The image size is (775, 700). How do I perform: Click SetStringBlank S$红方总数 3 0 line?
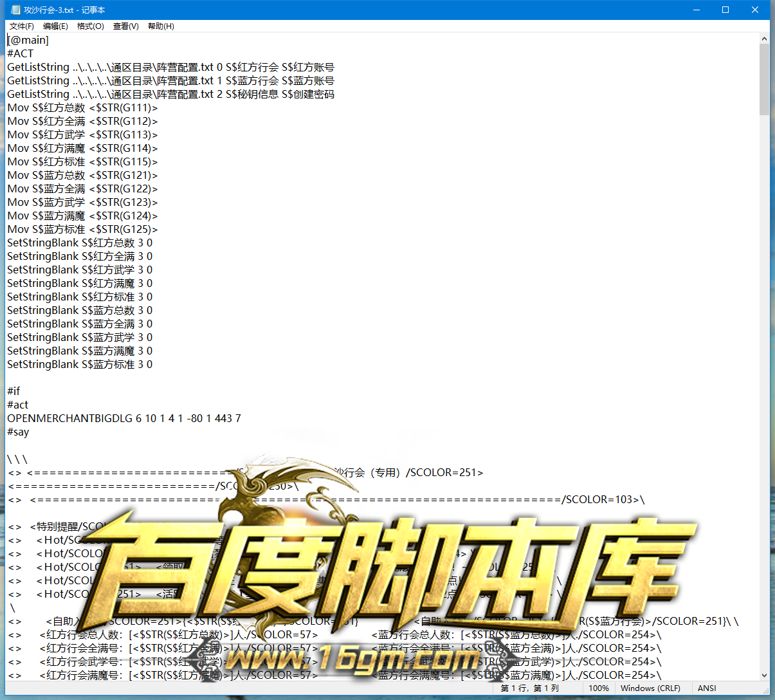[x=80, y=243]
